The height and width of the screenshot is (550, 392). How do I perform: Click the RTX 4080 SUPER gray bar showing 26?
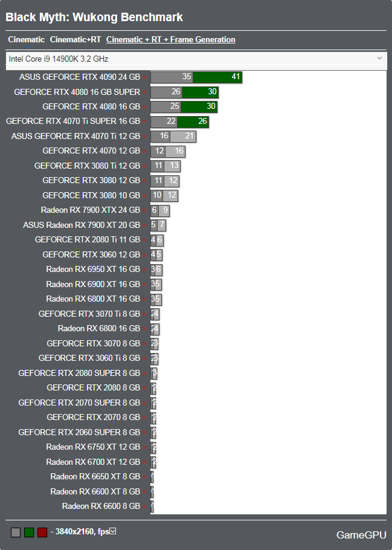point(166,92)
